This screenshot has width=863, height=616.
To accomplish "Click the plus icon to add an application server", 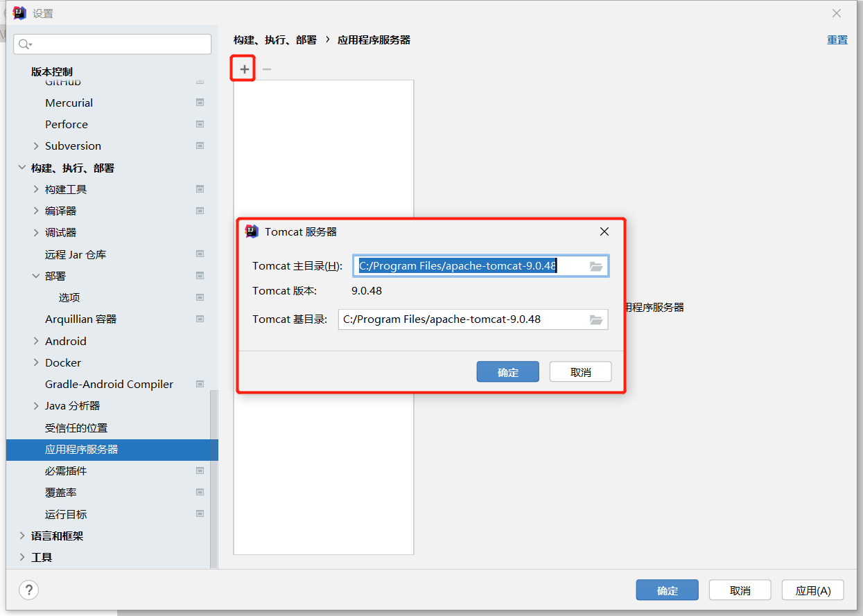I will pos(244,69).
